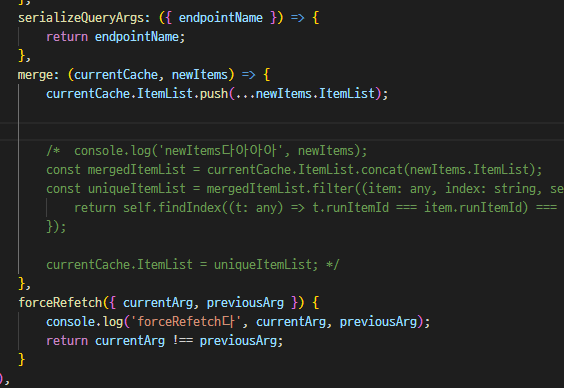The image size is (564, 388).
Task: Click 'return endpointName;' statement
Action: (115, 37)
